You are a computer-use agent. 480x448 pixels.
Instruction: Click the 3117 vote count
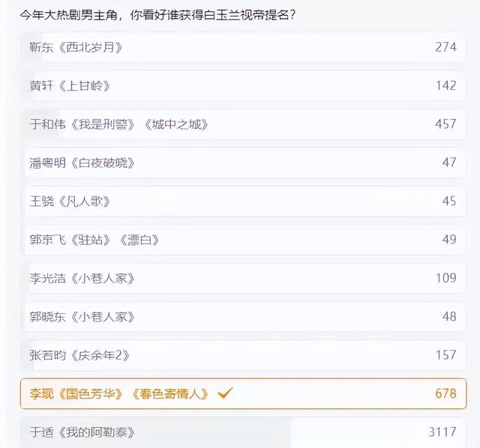click(442, 432)
